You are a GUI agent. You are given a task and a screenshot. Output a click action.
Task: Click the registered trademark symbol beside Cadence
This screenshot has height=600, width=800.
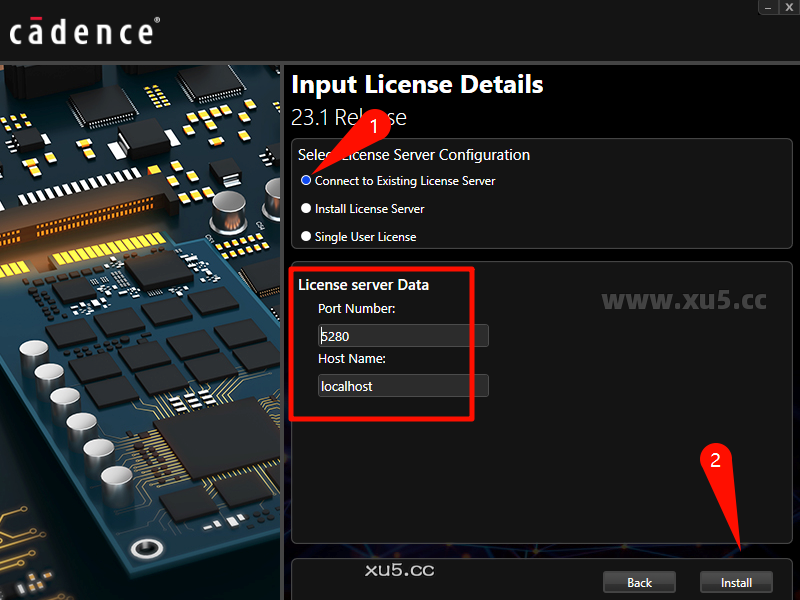tap(158, 17)
